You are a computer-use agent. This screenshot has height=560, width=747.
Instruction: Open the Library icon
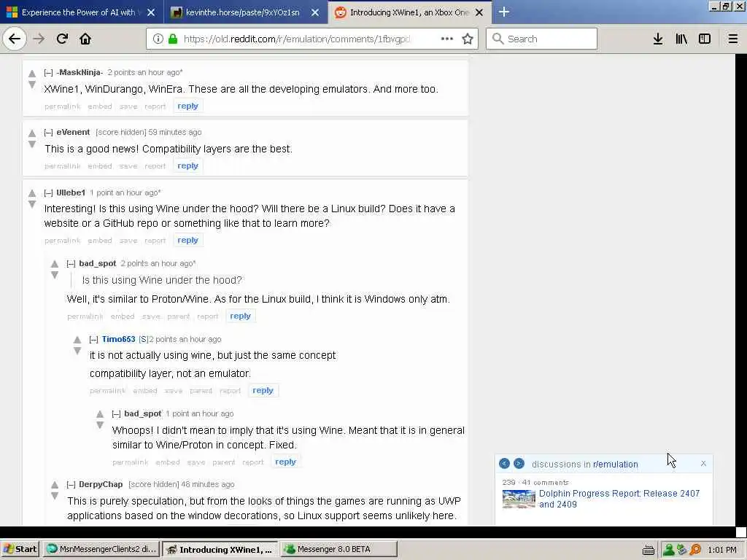(x=681, y=39)
